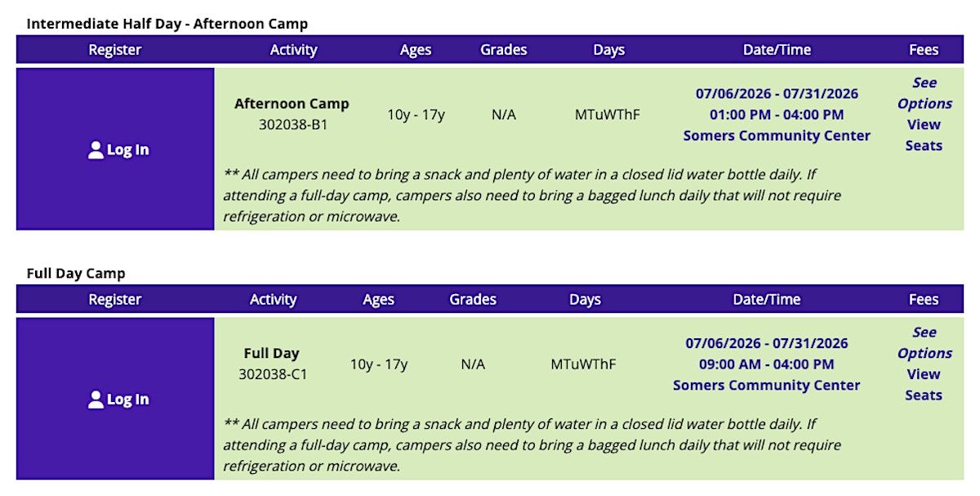Image resolution: width=980 pixels, height=496 pixels.
Task: Click the Afternoon Camp activity name
Action: [x=292, y=104]
